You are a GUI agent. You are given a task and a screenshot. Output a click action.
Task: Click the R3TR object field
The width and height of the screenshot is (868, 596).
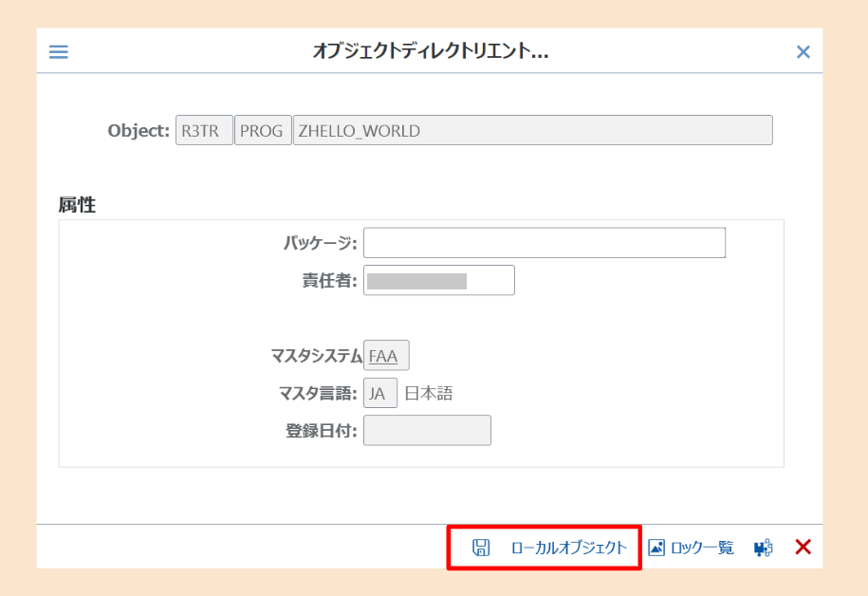[204, 130]
